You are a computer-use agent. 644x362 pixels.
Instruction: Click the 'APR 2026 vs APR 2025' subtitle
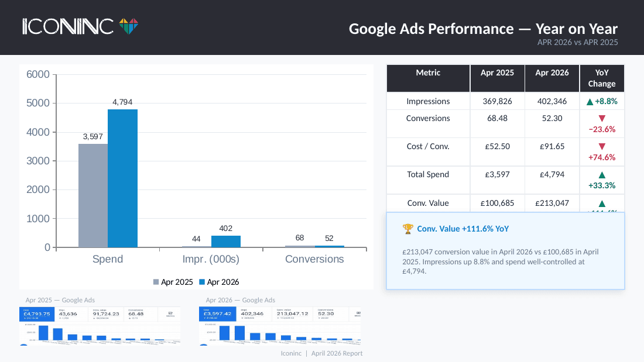tap(577, 42)
